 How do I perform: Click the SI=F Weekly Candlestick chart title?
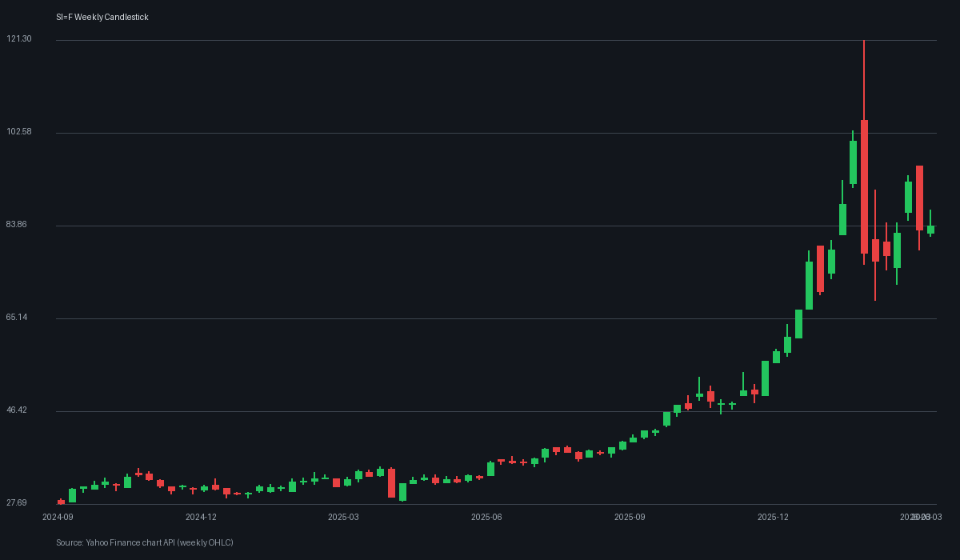(102, 18)
